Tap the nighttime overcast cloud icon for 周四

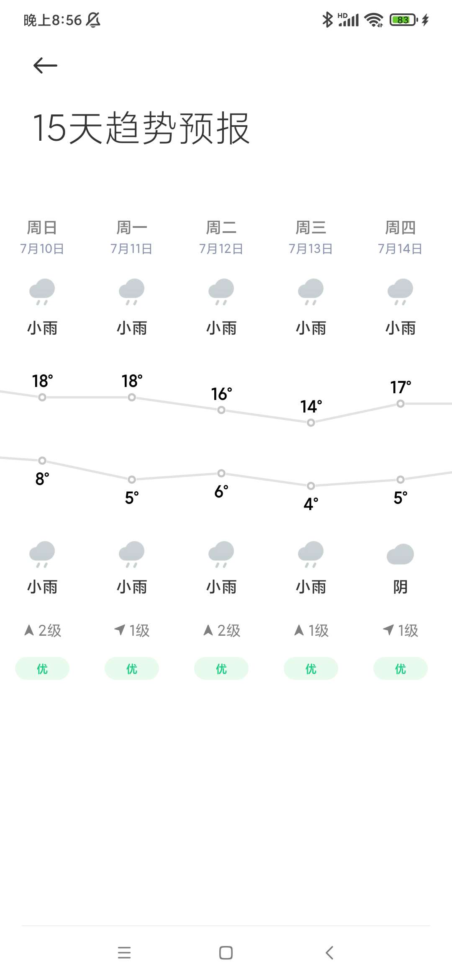(400, 554)
